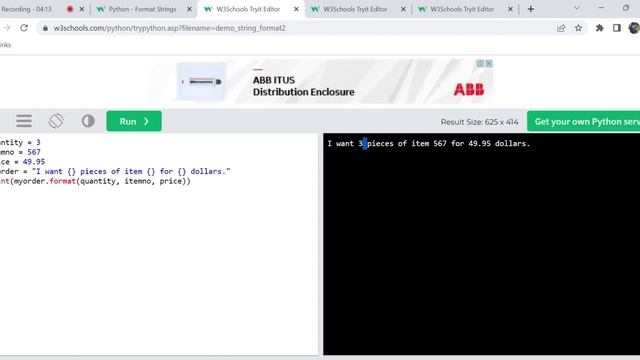This screenshot has height=360, width=640.
Task: Close the Python - Format Strings tab
Action: click(189, 9)
